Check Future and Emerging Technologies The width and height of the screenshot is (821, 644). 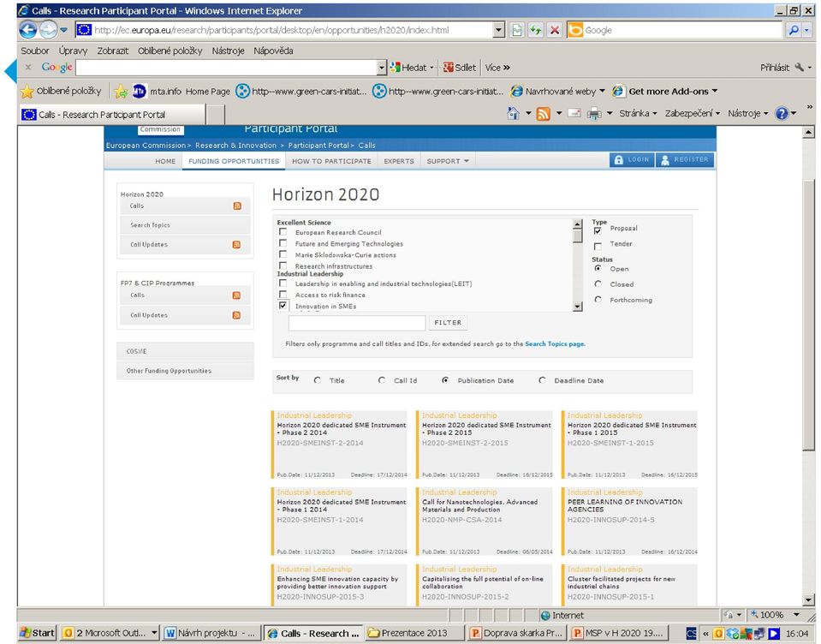[x=283, y=243]
